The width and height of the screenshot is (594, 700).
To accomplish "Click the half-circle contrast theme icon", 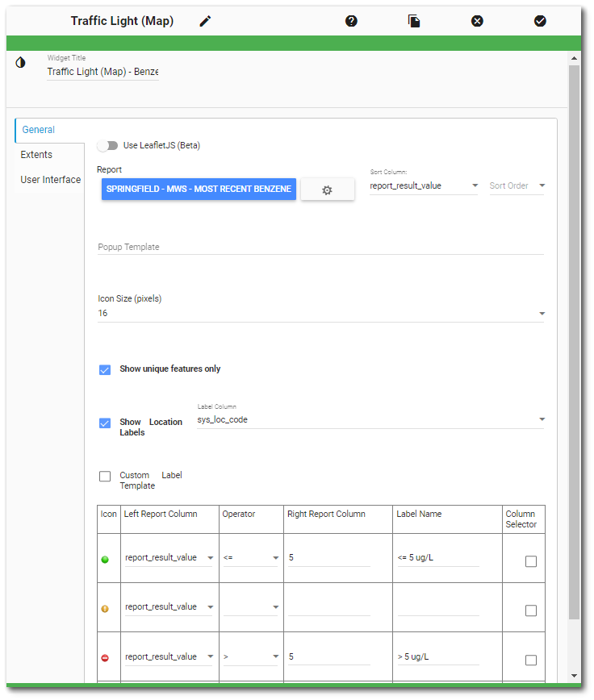I will 20,62.
